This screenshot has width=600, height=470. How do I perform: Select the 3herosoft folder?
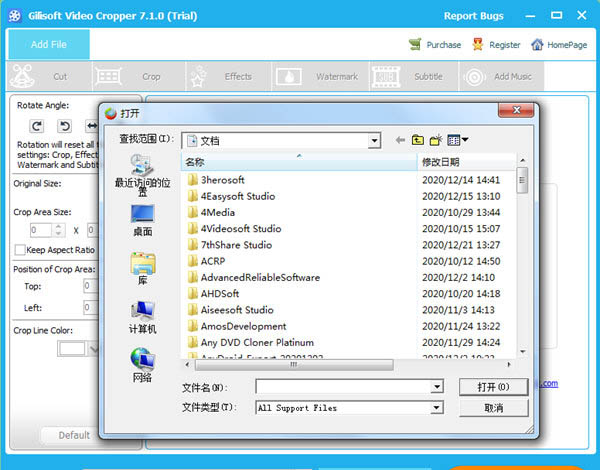[x=216, y=180]
